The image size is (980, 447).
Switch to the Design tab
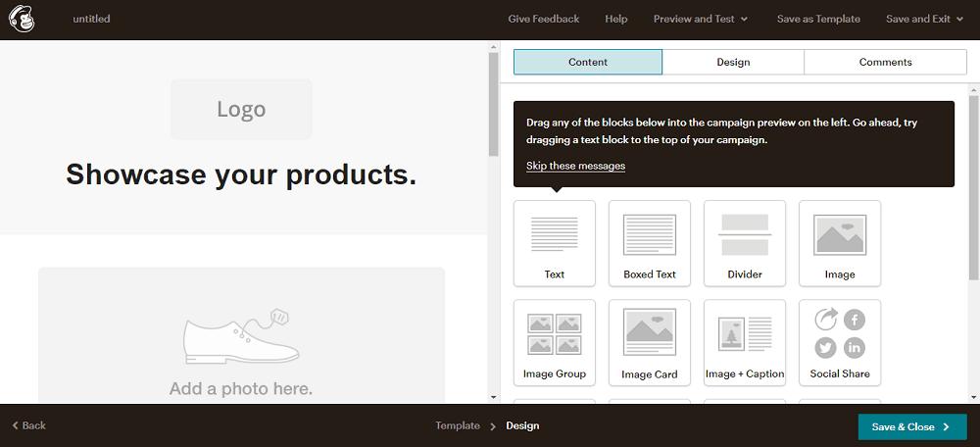[733, 62]
